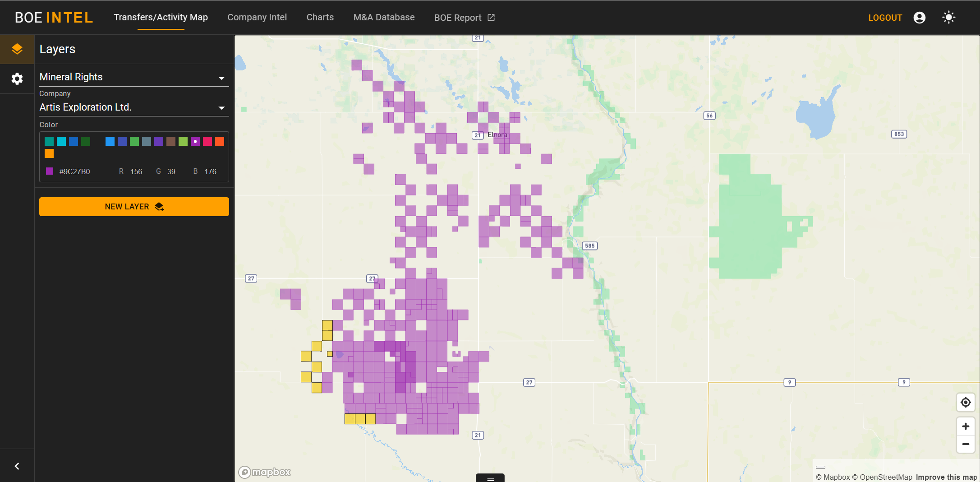Switch to the Company Intel tab
Image resolution: width=980 pixels, height=482 pixels.
[x=257, y=18]
